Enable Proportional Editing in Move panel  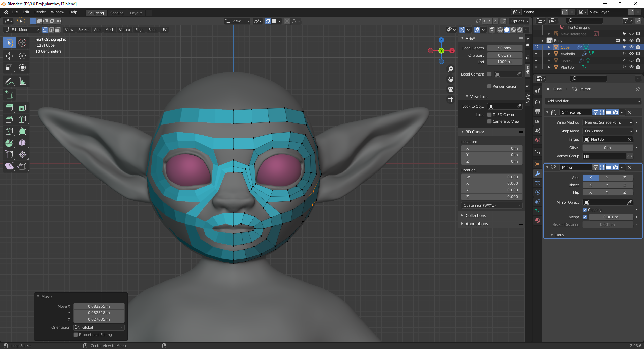(76, 335)
